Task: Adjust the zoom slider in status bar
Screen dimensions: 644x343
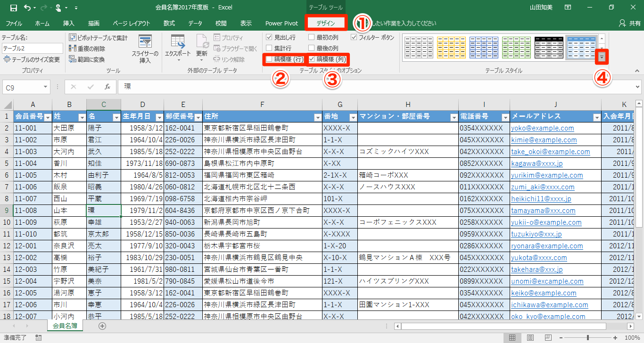Action: [x=588, y=337]
